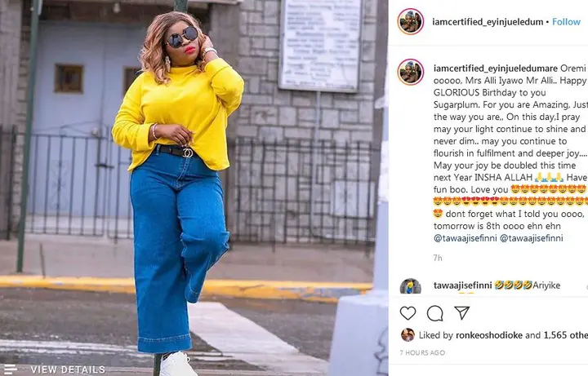Share post with paper plane icon

pyautogui.click(x=462, y=312)
